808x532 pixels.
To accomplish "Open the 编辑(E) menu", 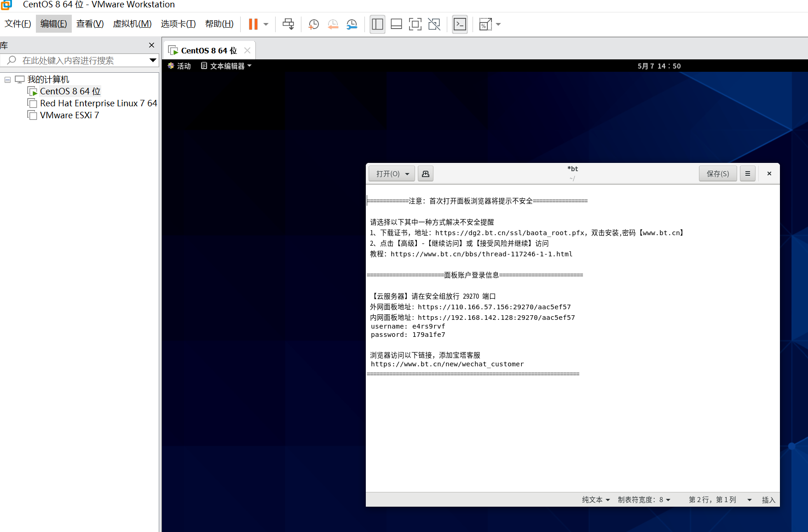I will click(x=53, y=24).
